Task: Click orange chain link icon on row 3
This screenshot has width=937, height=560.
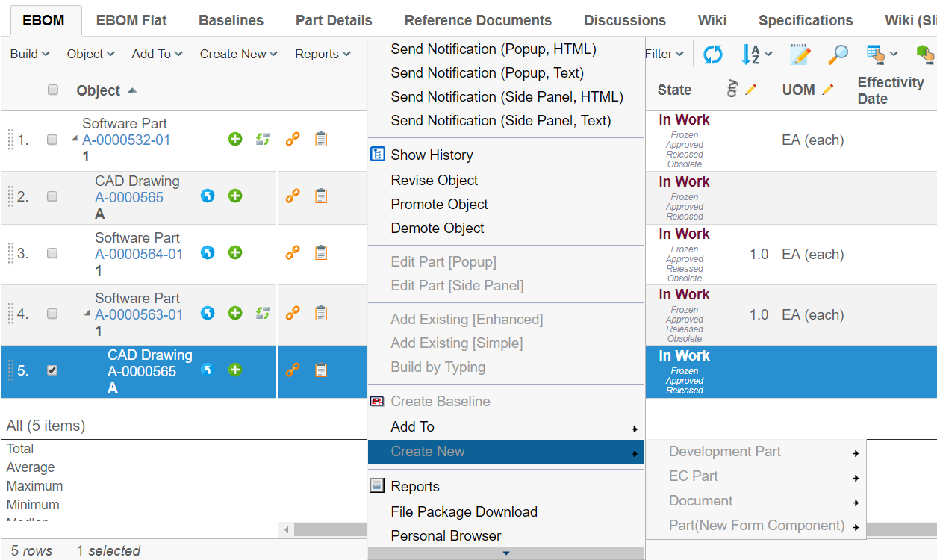Action: click(293, 253)
